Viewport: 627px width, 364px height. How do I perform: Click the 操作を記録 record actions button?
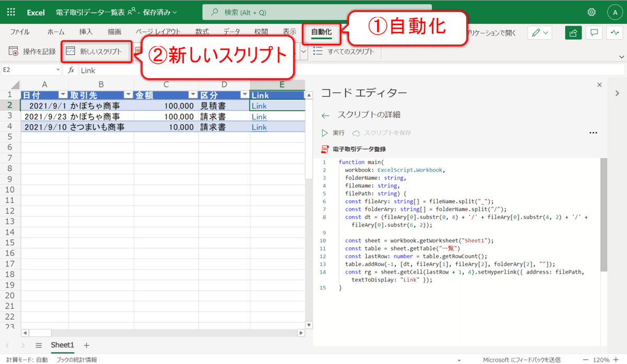pyautogui.click(x=32, y=52)
